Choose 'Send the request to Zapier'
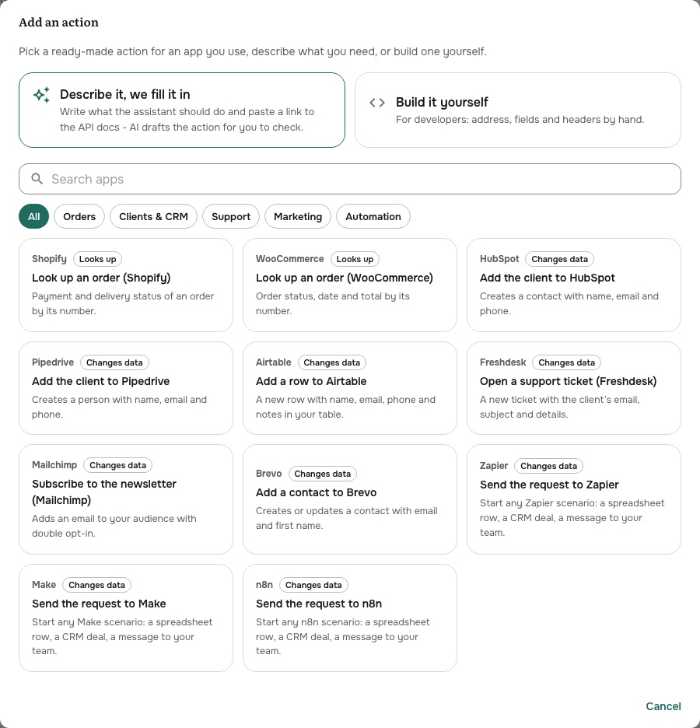The height and width of the screenshot is (728, 700). [x=574, y=499]
